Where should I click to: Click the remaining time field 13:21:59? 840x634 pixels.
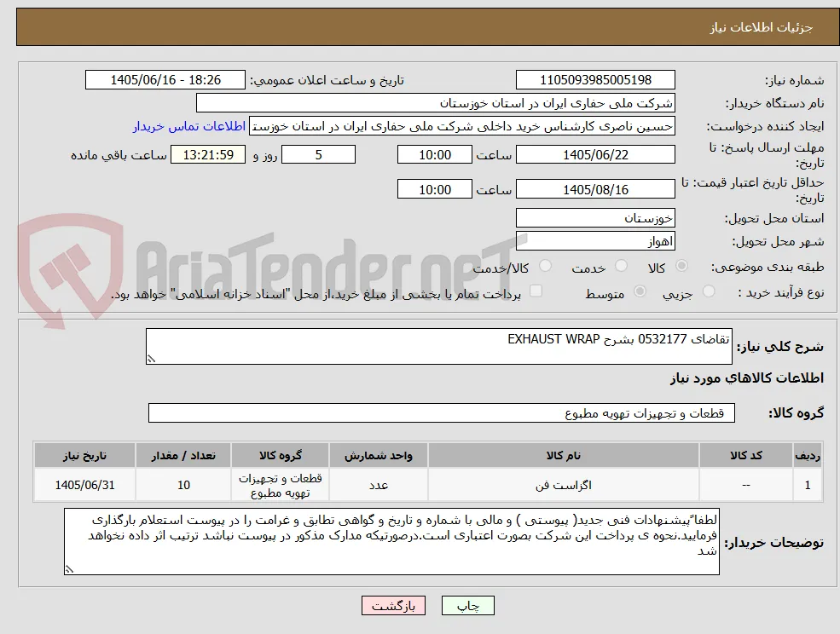pos(208,155)
